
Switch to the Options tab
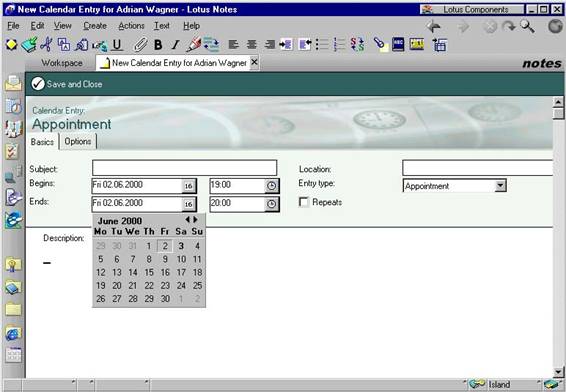(78, 141)
